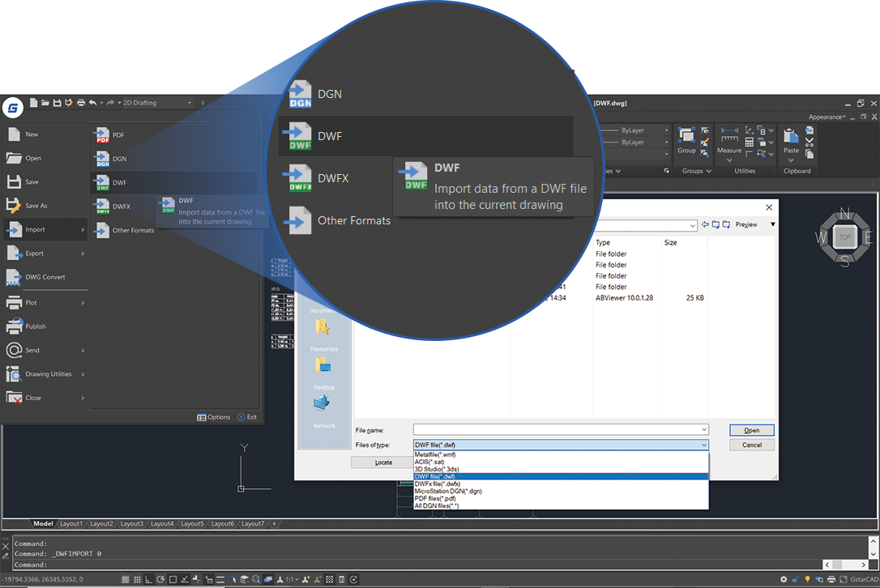The height and width of the screenshot is (588, 880).
Task: Click the Group tool in the ribbon
Action: tap(686, 140)
